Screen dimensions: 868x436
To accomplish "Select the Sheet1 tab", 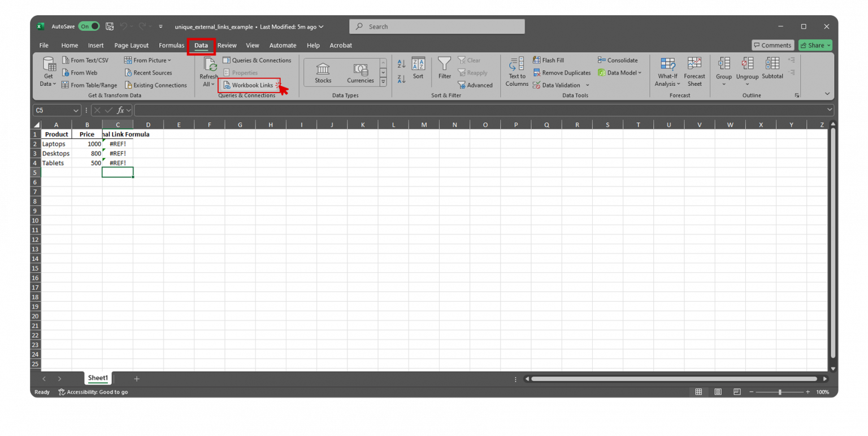I will 97,378.
